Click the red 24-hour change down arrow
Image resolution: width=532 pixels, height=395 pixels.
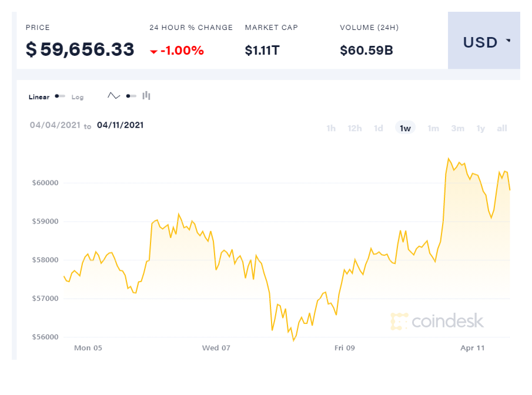coord(154,52)
